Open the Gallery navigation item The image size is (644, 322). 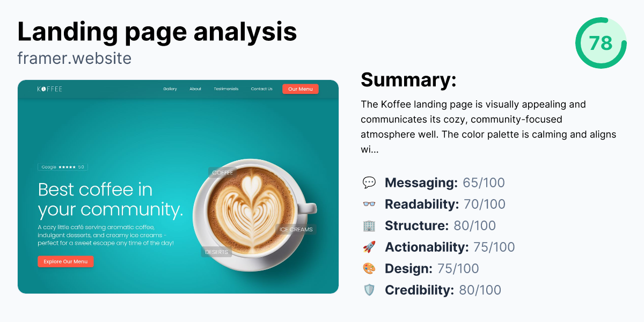coord(170,89)
